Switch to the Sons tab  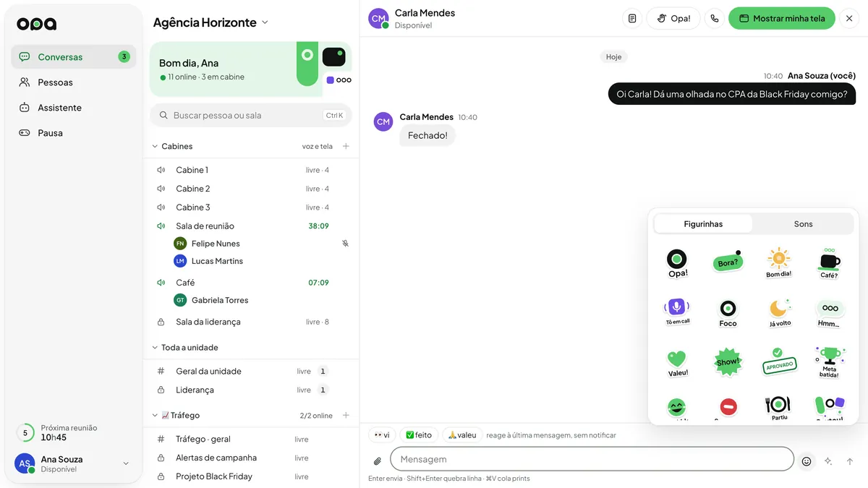pos(803,224)
